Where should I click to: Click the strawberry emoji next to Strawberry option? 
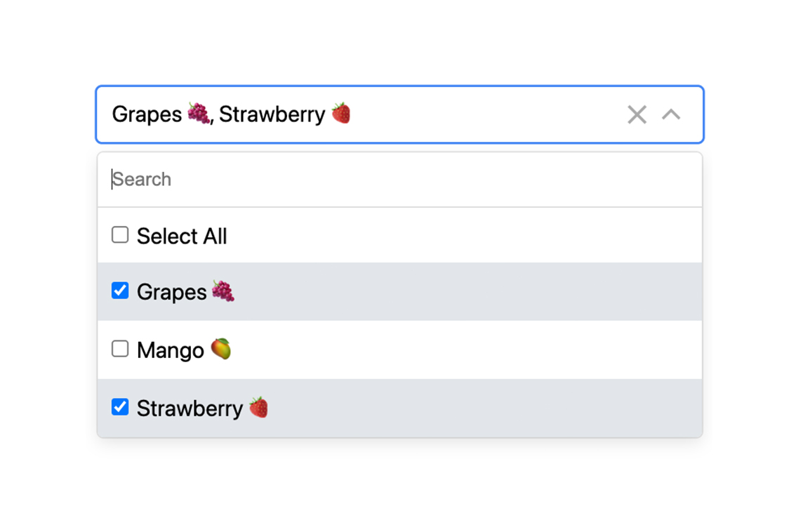[x=257, y=407]
